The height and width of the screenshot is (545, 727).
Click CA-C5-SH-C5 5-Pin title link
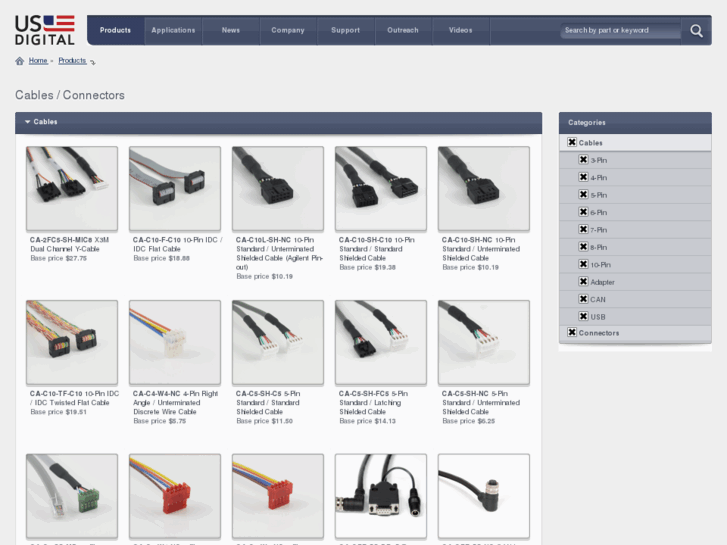pos(268,403)
